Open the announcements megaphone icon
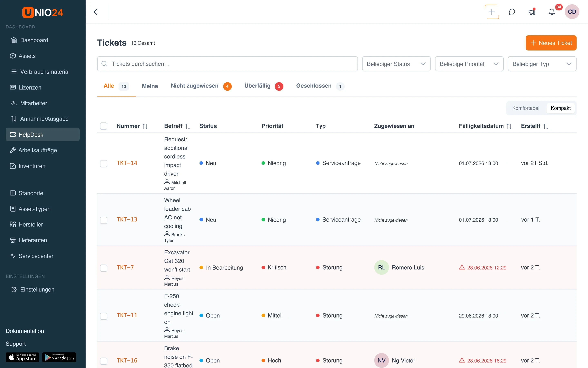 coord(532,12)
